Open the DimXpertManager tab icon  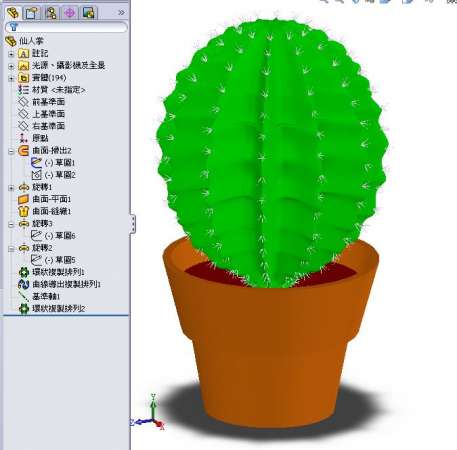70,13
